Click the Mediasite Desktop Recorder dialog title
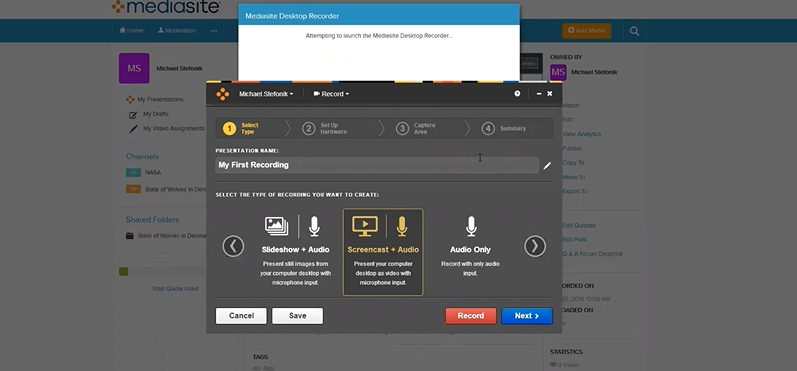The height and width of the screenshot is (371, 797). [x=292, y=16]
